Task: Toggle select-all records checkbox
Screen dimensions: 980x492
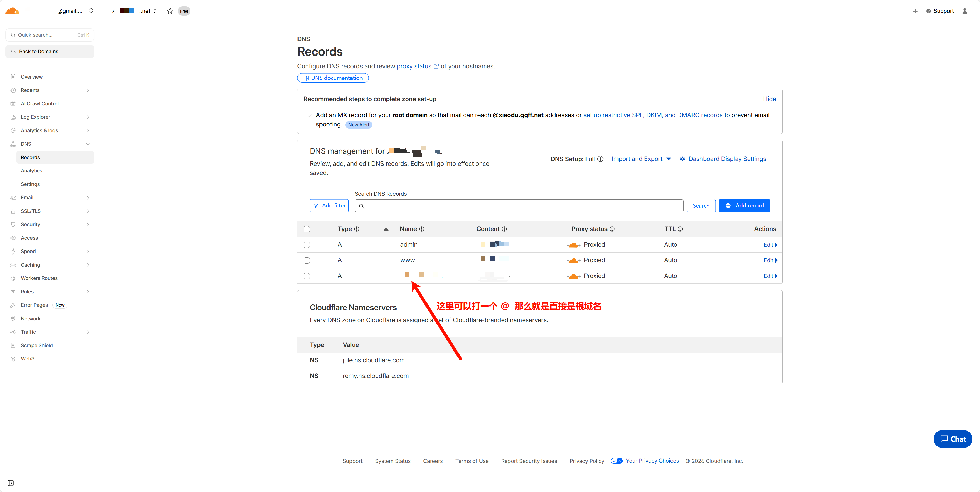Action: click(307, 229)
